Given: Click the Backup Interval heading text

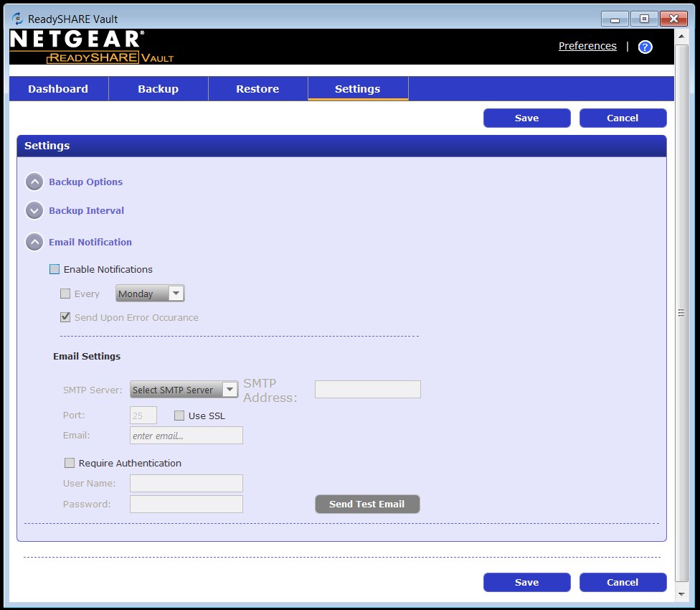Looking at the screenshot, I should [87, 210].
